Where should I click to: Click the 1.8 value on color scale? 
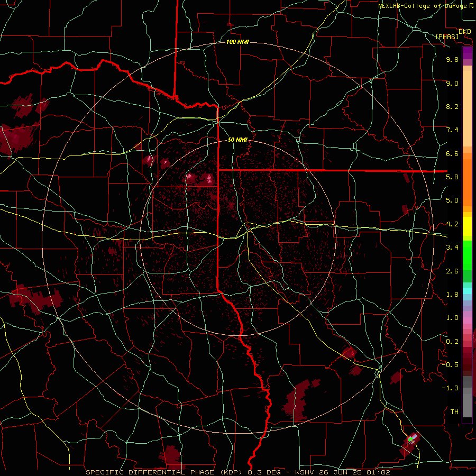point(452,295)
